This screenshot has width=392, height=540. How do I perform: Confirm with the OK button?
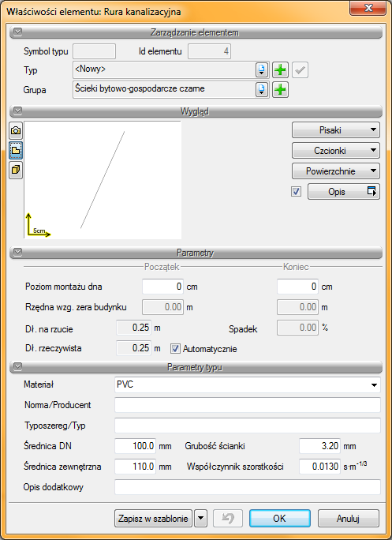(x=279, y=518)
